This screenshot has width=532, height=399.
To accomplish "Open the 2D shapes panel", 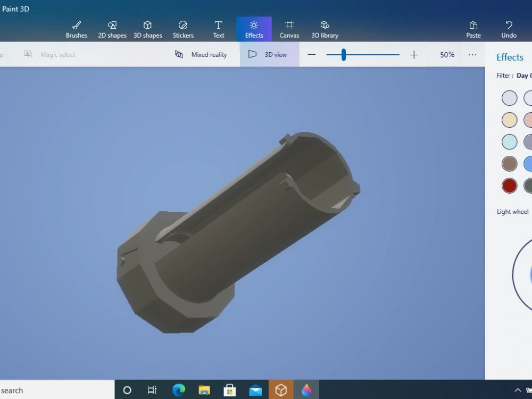I will [112, 29].
